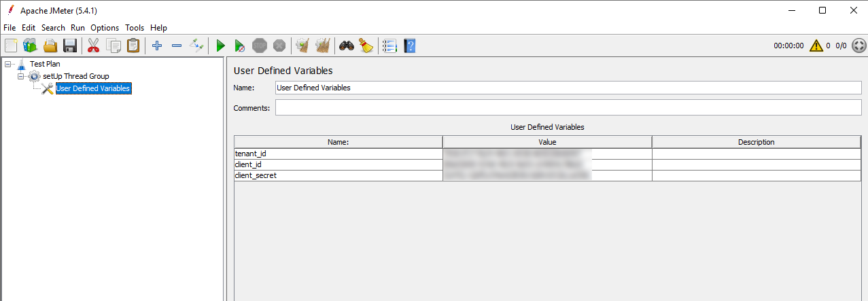The width and height of the screenshot is (868, 301).
Task: Click the Toggle element enabled icon
Action: [196, 46]
